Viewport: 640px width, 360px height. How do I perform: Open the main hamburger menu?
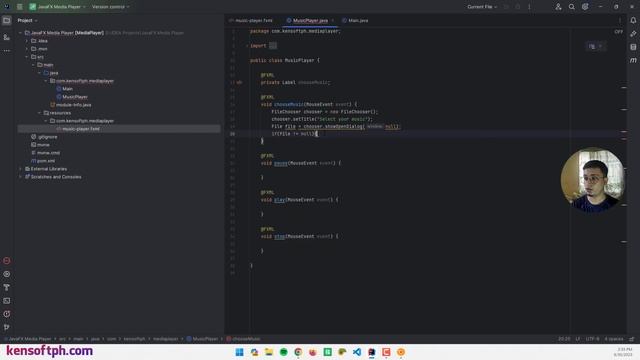20,7
